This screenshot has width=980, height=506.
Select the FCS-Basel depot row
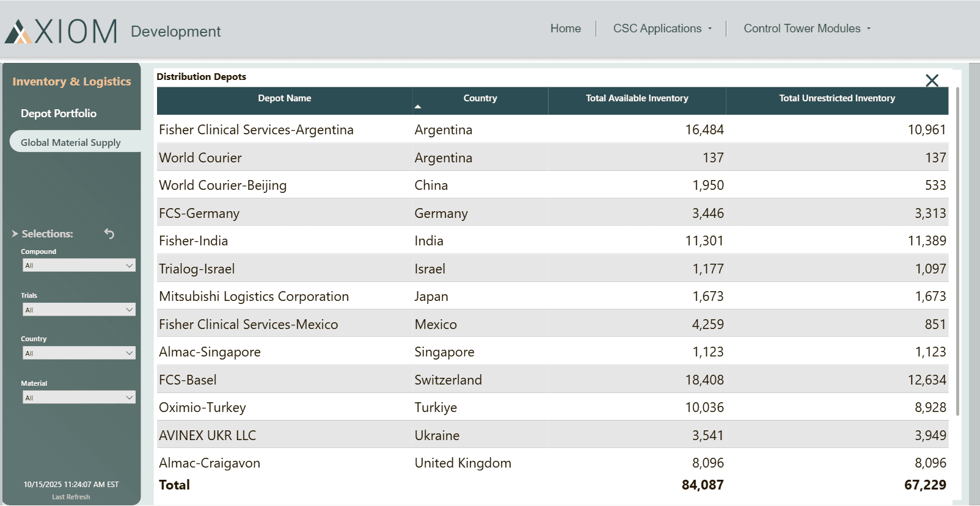552,380
